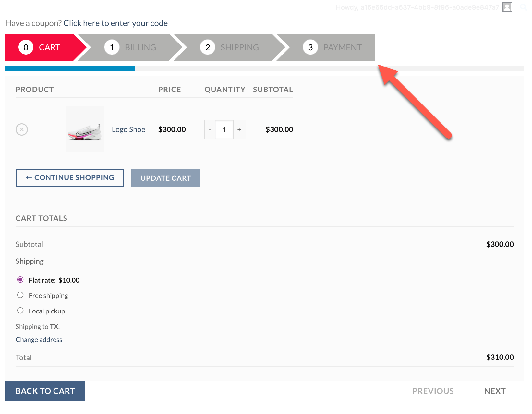
Task: Click the step 3 circle icon
Action: (310, 47)
